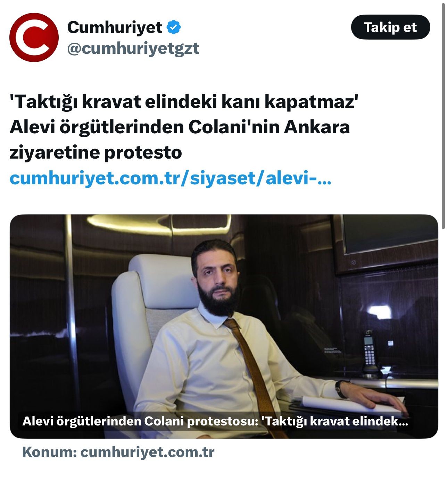The image size is (448, 482).
Task: Click the 'Konum: cumhuriyet.com.tr' source label
Action: (118, 452)
